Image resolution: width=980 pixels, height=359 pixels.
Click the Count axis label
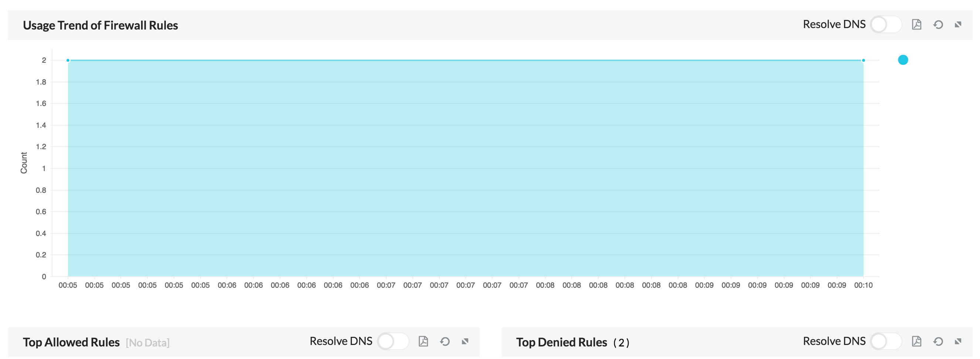[x=24, y=163]
